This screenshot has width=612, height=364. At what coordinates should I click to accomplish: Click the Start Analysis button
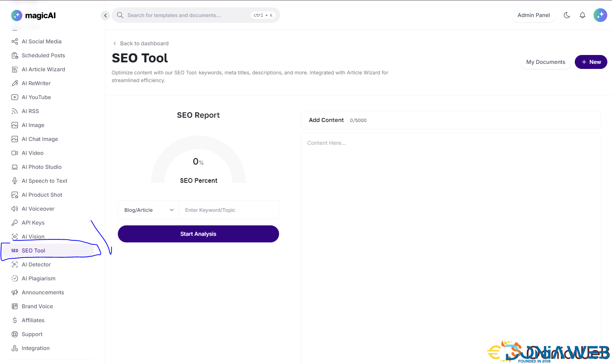(198, 234)
